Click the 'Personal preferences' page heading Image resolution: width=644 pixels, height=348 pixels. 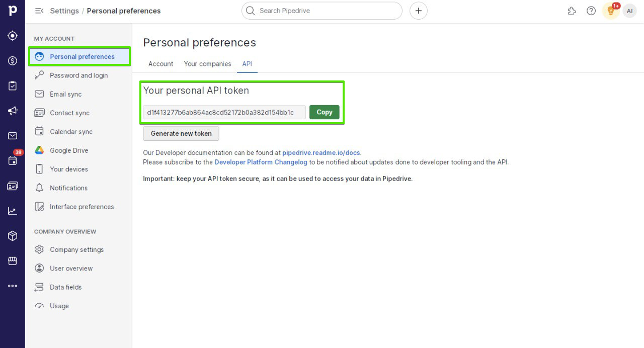[200, 43]
